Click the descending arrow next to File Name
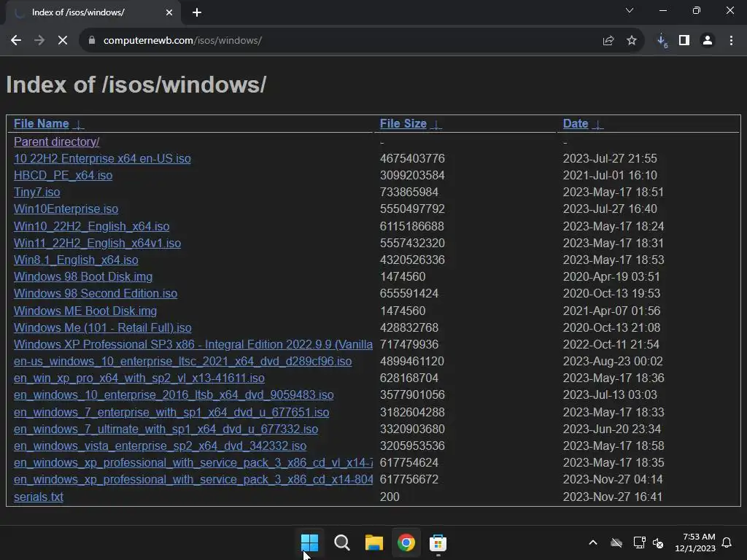This screenshot has width=747, height=560. (79, 125)
